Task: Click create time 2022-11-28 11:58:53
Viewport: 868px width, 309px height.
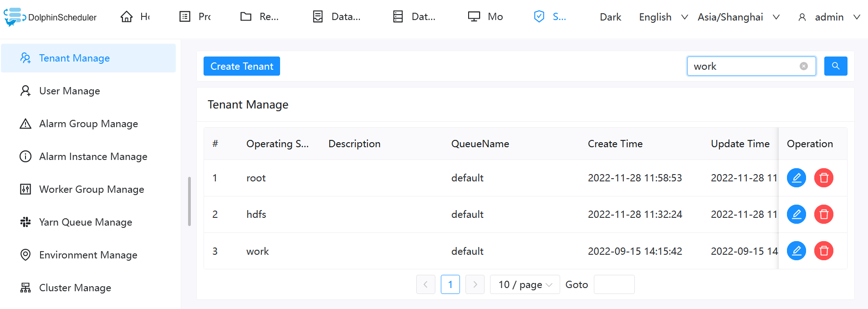Action: pyautogui.click(x=635, y=178)
